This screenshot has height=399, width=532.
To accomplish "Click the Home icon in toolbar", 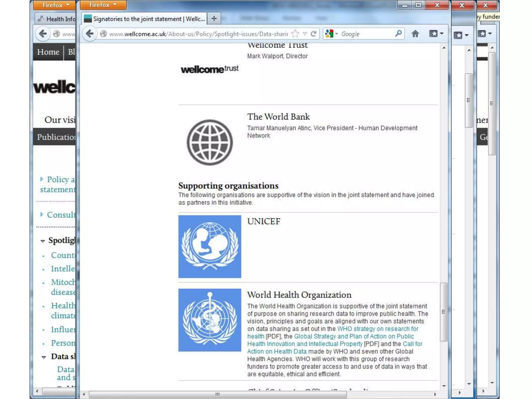I will (x=415, y=34).
